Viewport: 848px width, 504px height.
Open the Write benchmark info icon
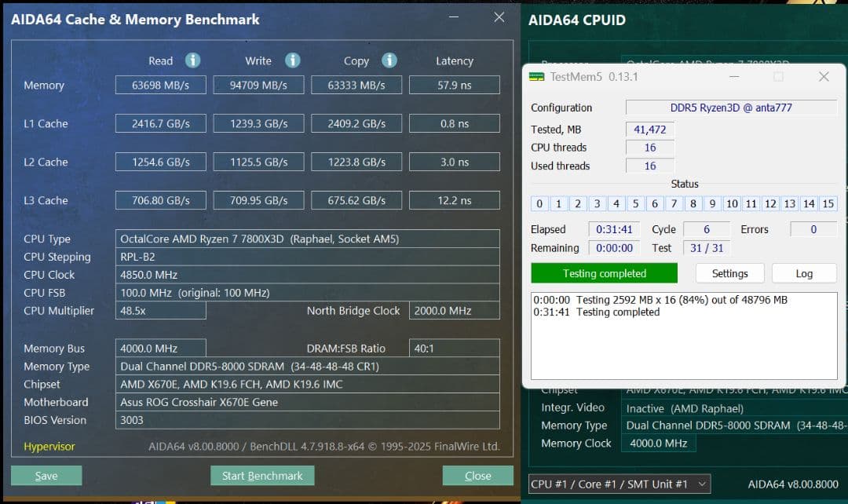click(x=292, y=60)
